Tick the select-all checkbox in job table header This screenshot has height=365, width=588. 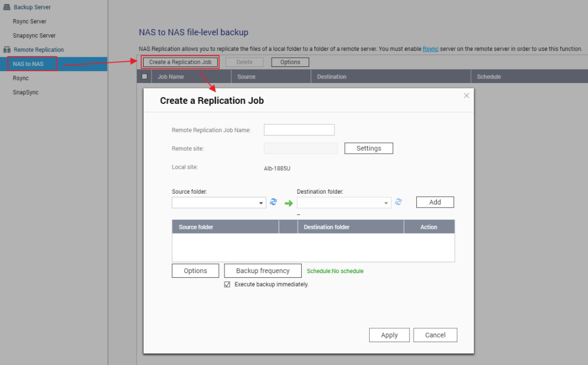click(x=145, y=76)
